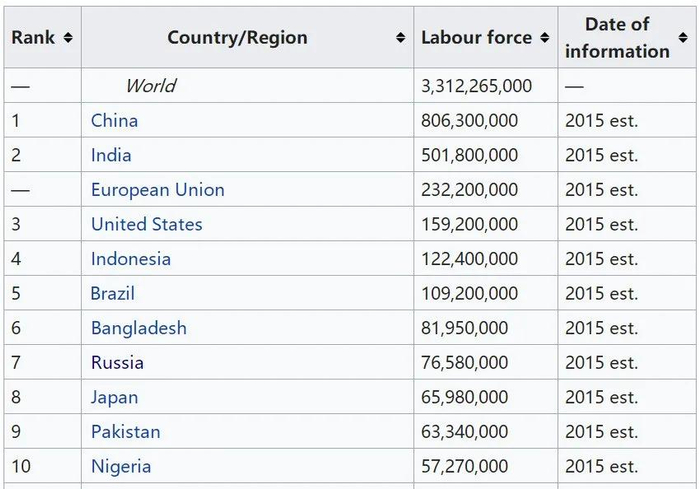Select the Pakistan link
The width and height of the screenshot is (700, 489).
(x=125, y=432)
